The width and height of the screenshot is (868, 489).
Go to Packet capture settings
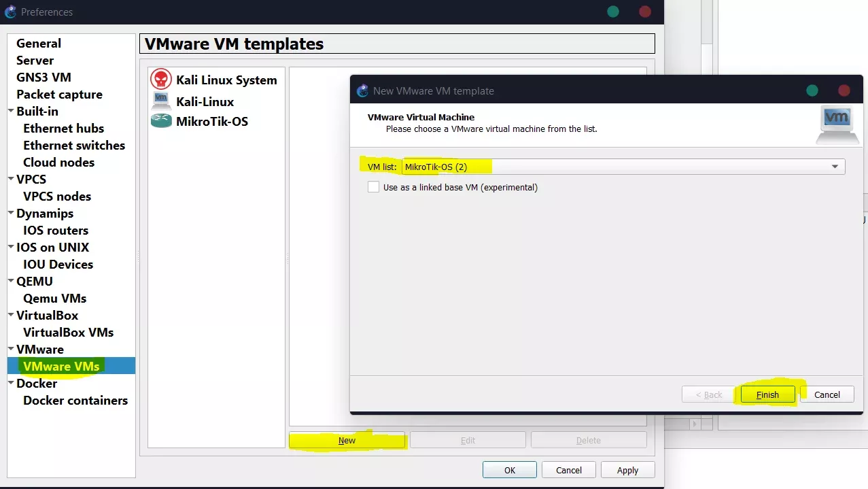[59, 95]
